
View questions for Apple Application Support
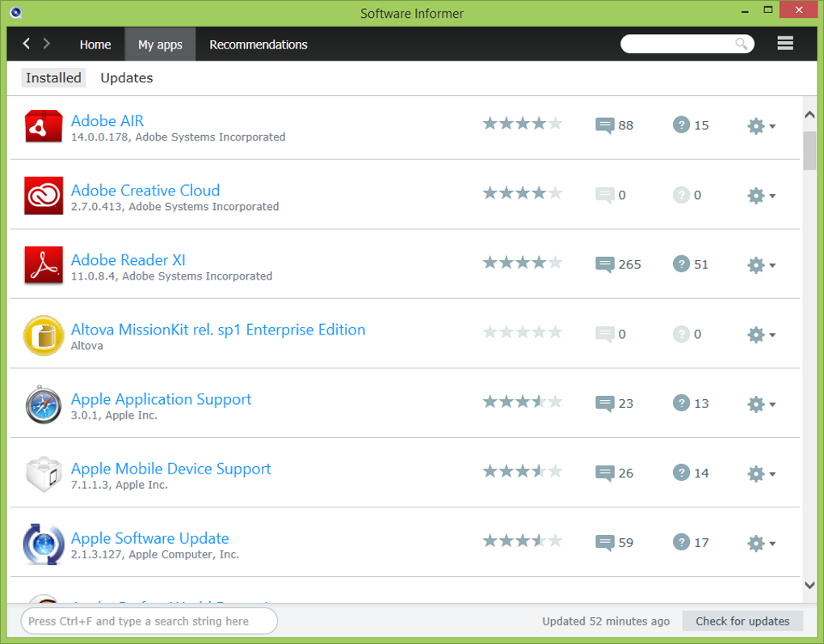691,403
